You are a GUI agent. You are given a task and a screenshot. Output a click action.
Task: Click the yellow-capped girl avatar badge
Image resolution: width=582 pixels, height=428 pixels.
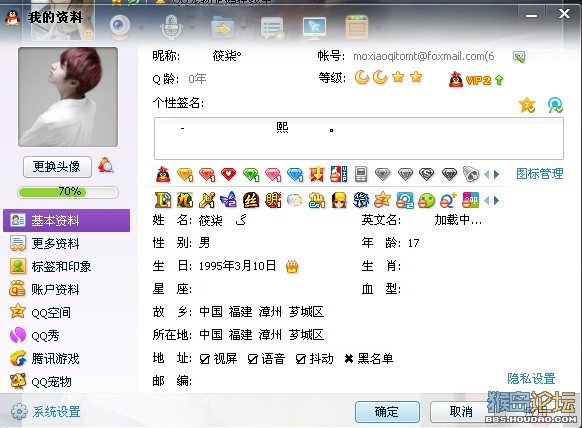[339, 200]
